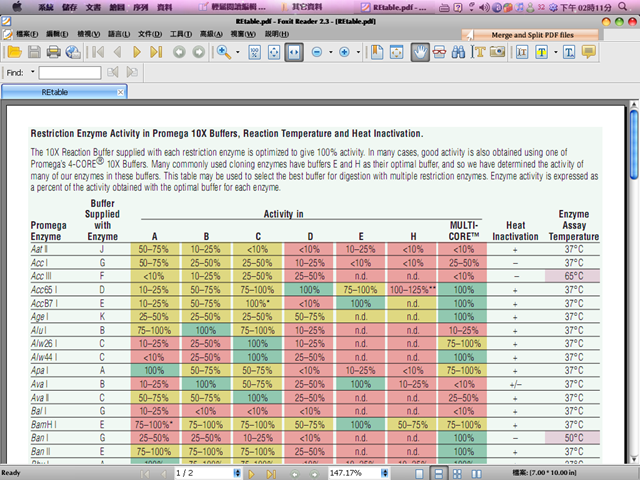Screen dimensions: 640x480
Task: Open search with binoculars icon
Action: pos(458,52)
